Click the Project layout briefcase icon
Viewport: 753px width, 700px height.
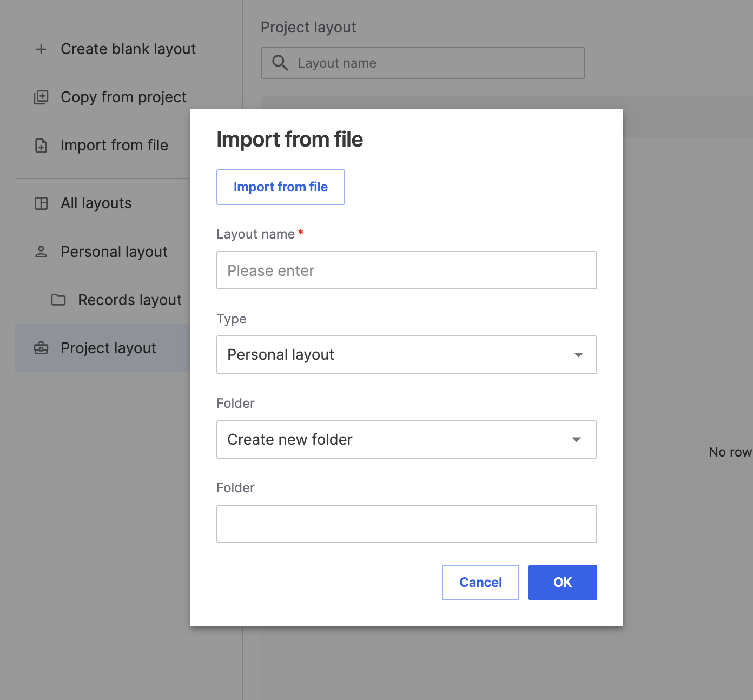pyautogui.click(x=41, y=348)
